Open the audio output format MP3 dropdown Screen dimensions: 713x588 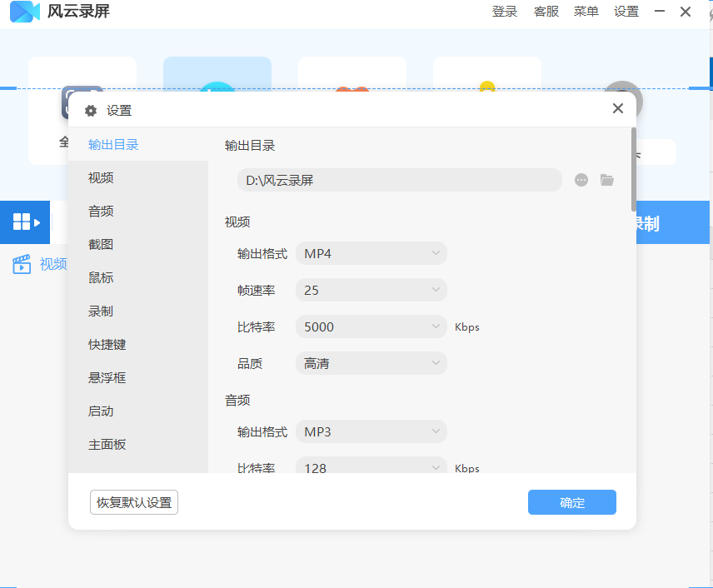(371, 431)
